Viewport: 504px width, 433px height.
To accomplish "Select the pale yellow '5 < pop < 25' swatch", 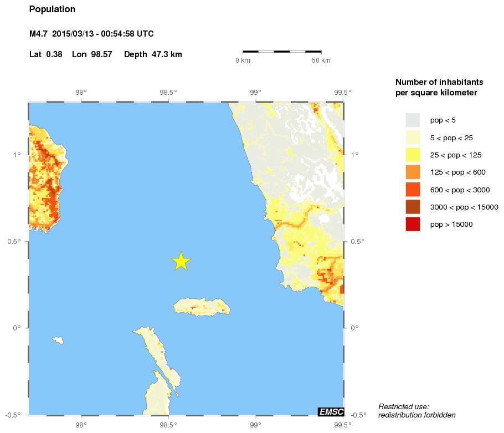I will pyautogui.click(x=413, y=137).
